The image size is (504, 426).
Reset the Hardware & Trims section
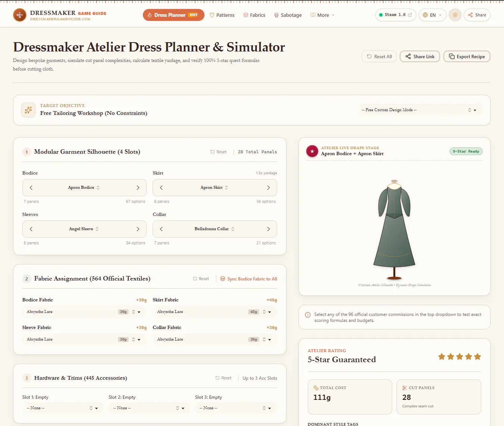click(223, 378)
